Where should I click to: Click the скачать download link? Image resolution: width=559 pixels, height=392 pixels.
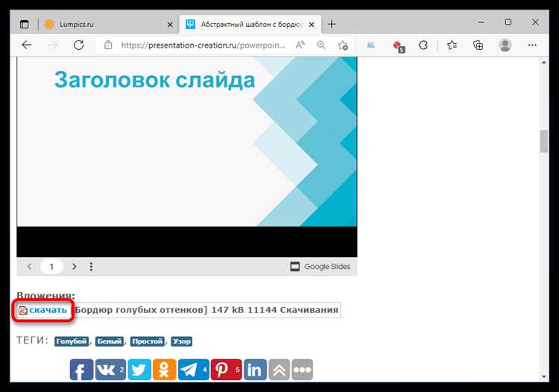[48, 310]
